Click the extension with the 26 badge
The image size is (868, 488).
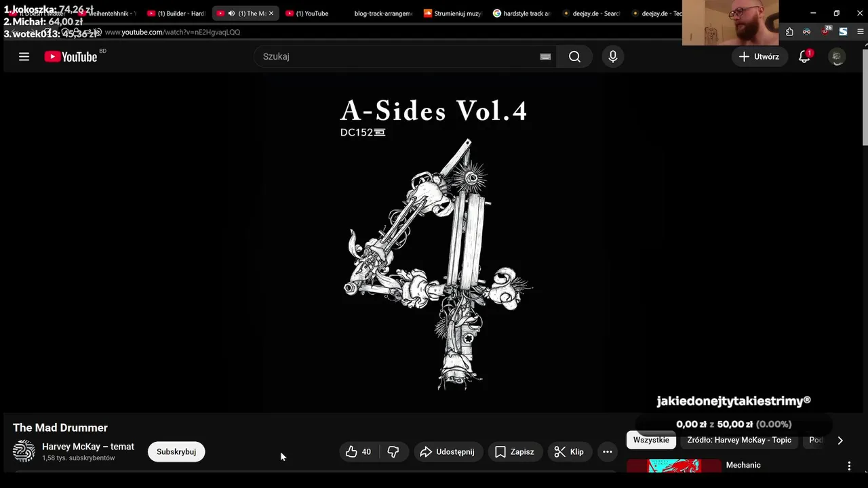pos(825,31)
